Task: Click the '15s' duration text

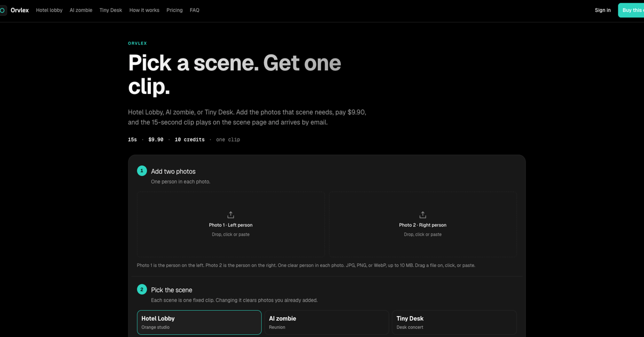Action: (x=133, y=140)
